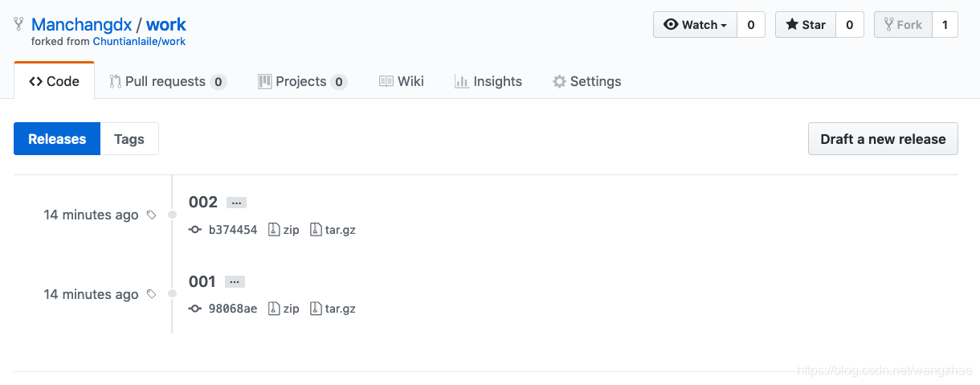Image resolution: width=980 pixels, height=385 pixels.
Task: Click Draft a new release button
Action: tap(883, 139)
